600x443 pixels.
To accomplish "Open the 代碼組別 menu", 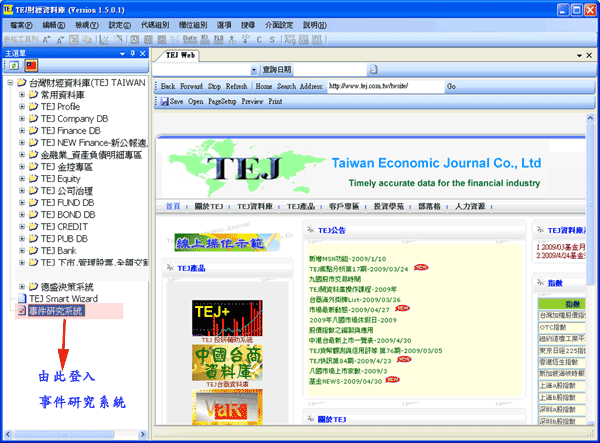I will [x=155, y=25].
